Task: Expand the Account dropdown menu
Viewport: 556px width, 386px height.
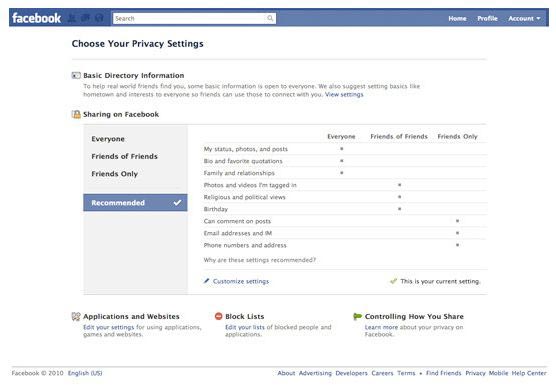Action: [524, 18]
